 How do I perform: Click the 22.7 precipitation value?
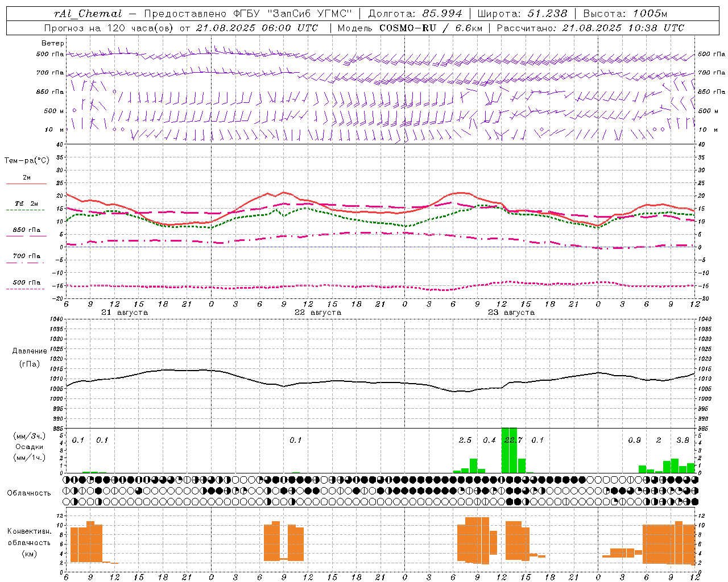point(514,440)
